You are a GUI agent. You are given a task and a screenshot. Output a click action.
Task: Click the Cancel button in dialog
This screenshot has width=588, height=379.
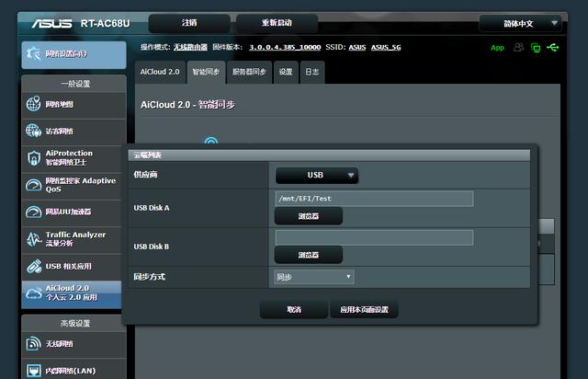click(294, 309)
